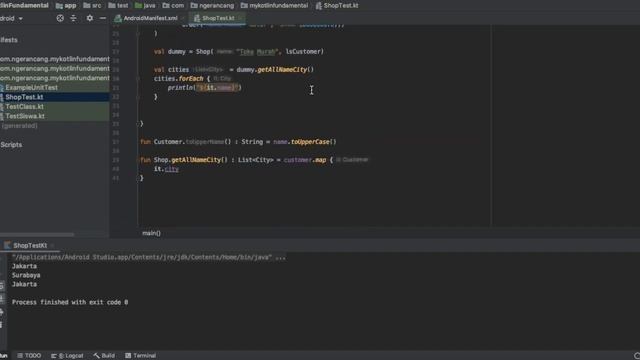Viewport: 640px width, 360px height.
Task: Click the mykotlinfundamental breadcrumb folder
Action: tap(274, 6)
